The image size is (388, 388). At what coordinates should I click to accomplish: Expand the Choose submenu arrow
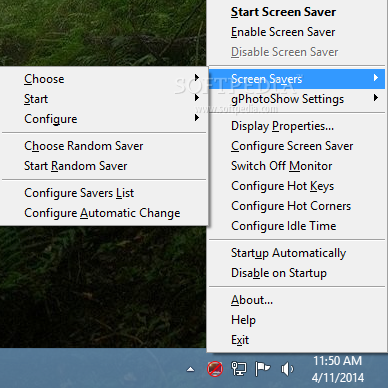(x=197, y=78)
